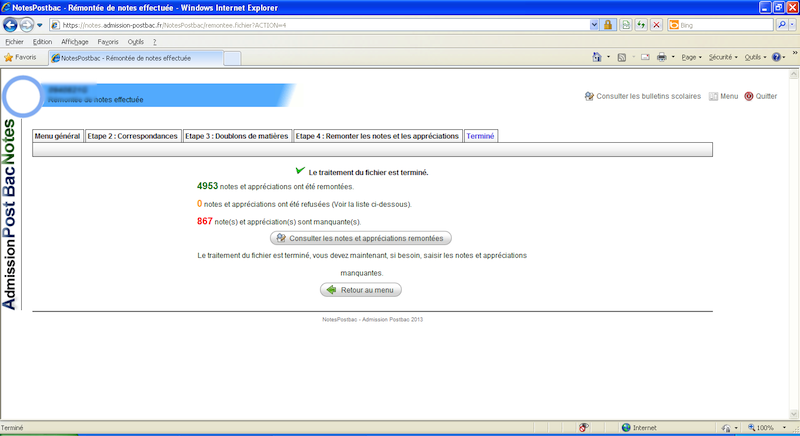Switch to Etape 2 : Correspondances tab
The height and width of the screenshot is (436, 800).
pos(132,136)
